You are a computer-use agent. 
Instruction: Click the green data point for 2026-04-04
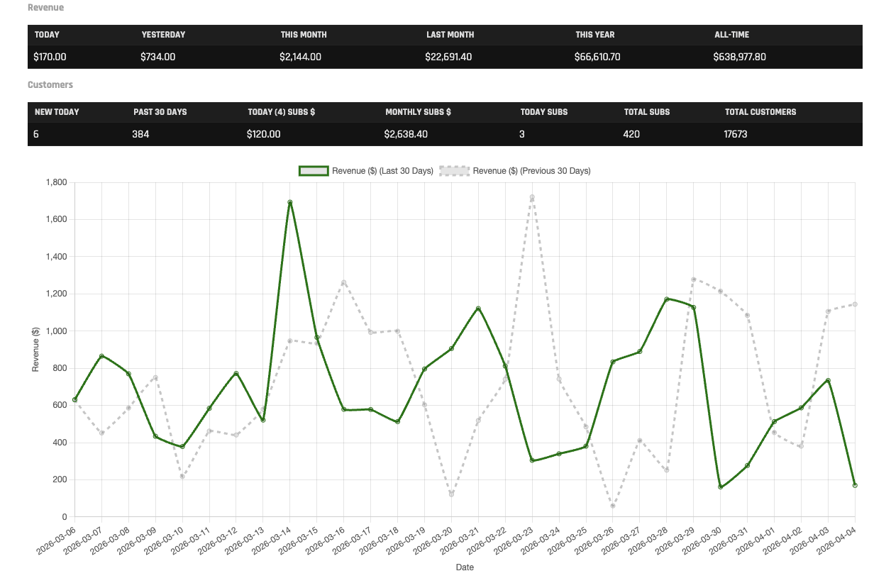[x=855, y=485]
